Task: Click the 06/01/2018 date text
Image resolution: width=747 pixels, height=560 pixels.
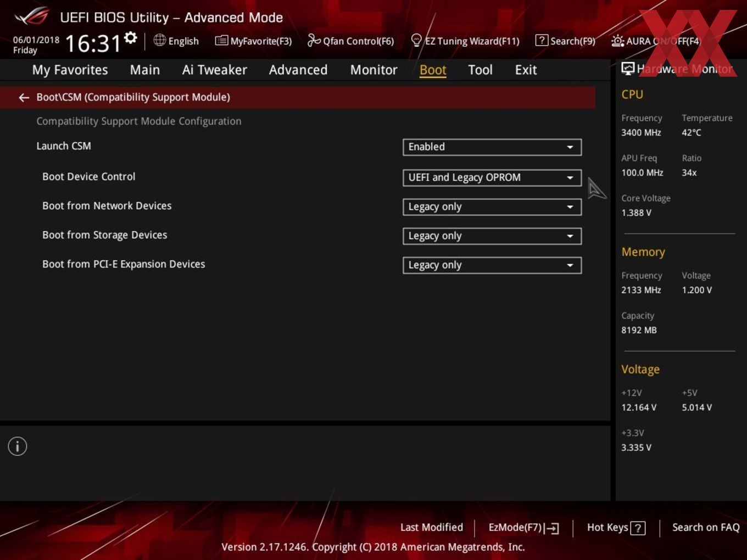Action: click(36, 40)
